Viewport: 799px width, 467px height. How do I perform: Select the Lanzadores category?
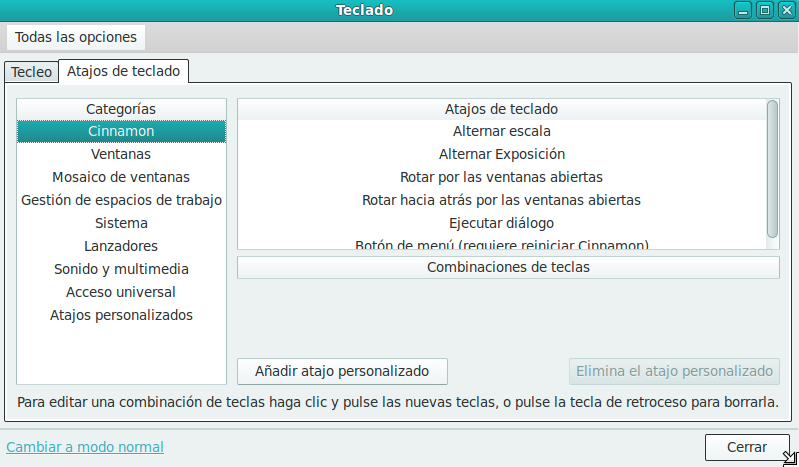tap(121, 246)
